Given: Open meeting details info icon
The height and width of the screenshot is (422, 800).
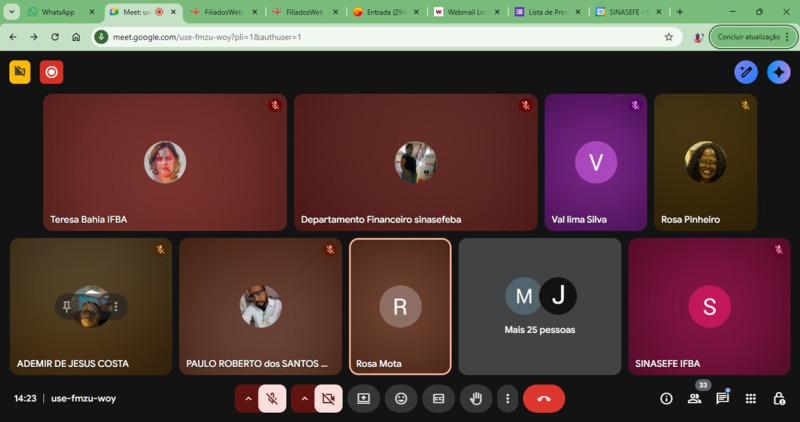Looking at the screenshot, I should 666,398.
